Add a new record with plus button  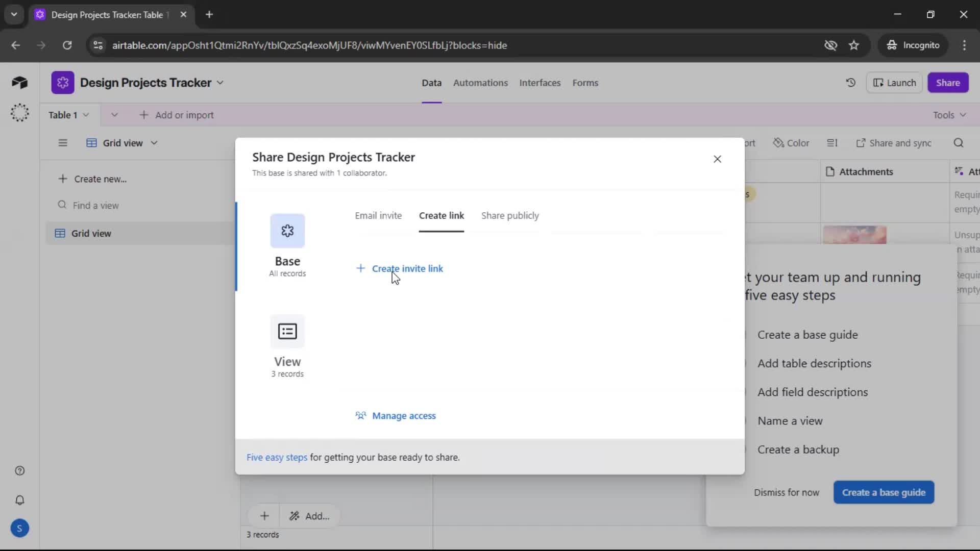coord(264,516)
